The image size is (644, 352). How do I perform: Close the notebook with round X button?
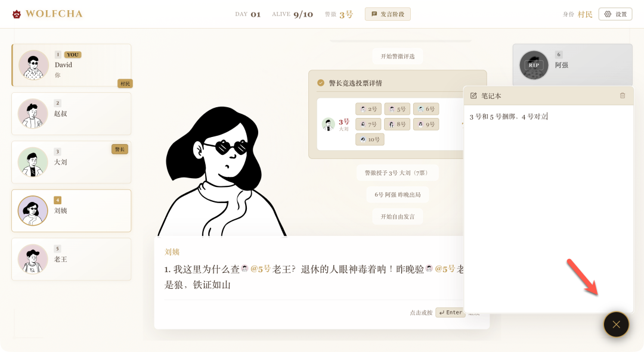point(616,325)
